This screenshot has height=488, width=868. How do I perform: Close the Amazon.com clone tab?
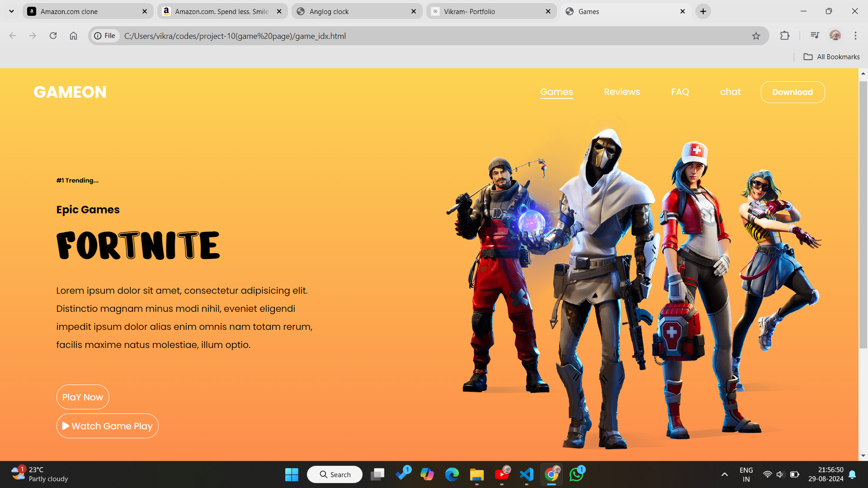point(145,11)
